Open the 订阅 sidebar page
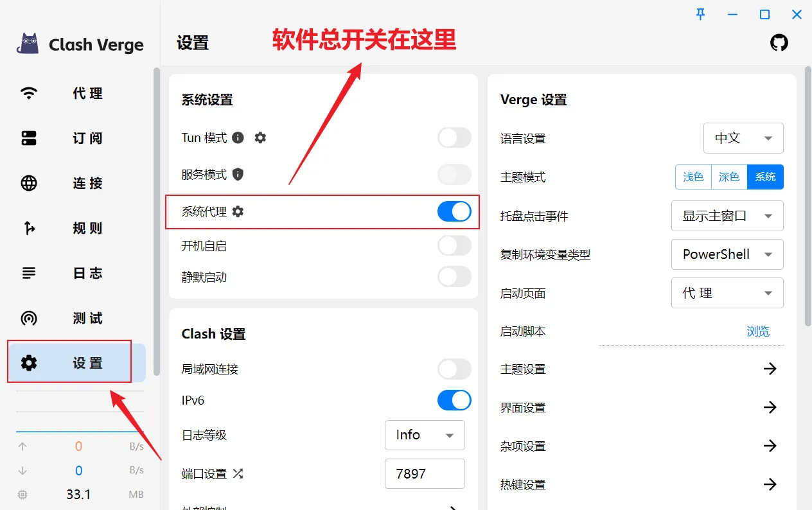 [x=76, y=138]
